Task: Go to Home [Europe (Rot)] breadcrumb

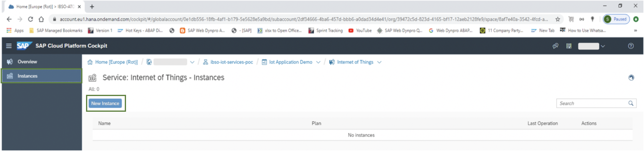Action: pos(116,62)
